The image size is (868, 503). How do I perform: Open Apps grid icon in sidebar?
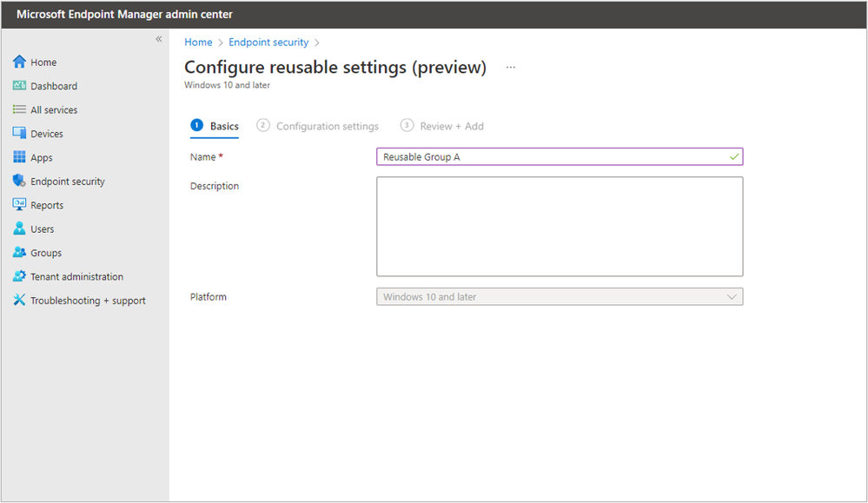(x=19, y=156)
